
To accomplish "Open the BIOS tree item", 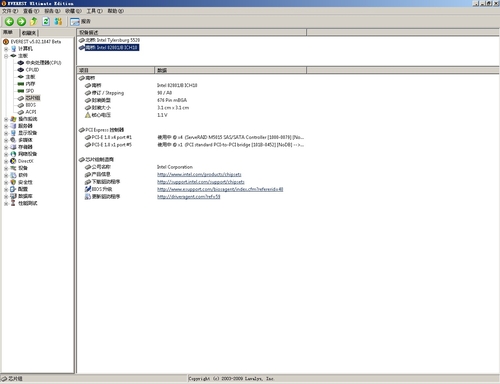I will tap(31, 105).
